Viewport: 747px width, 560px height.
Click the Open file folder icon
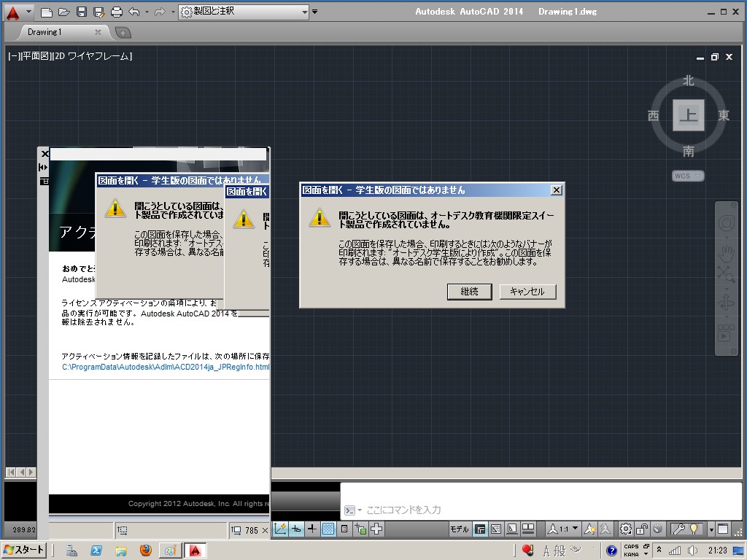(x=64, y=12)
